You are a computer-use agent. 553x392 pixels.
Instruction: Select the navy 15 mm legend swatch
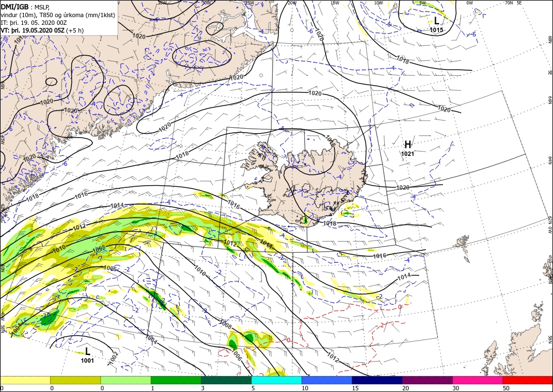click(x=377, y=380)
